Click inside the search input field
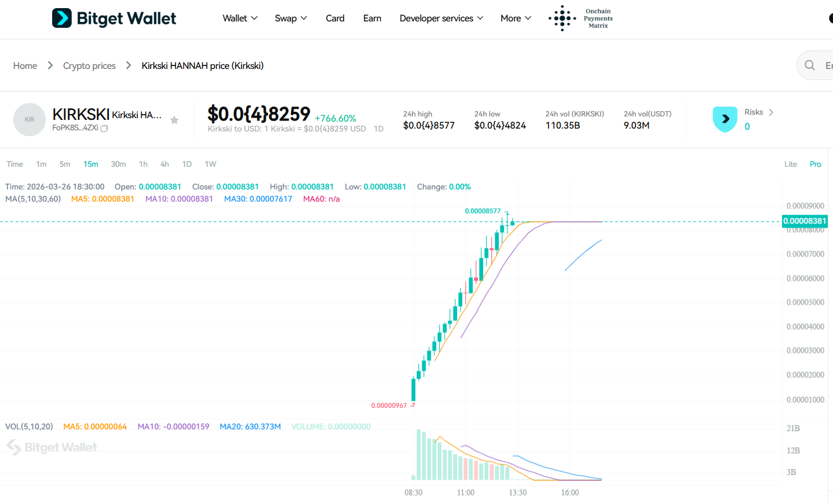The width and height of the screenshot is (833, 504). coord(828,65)
